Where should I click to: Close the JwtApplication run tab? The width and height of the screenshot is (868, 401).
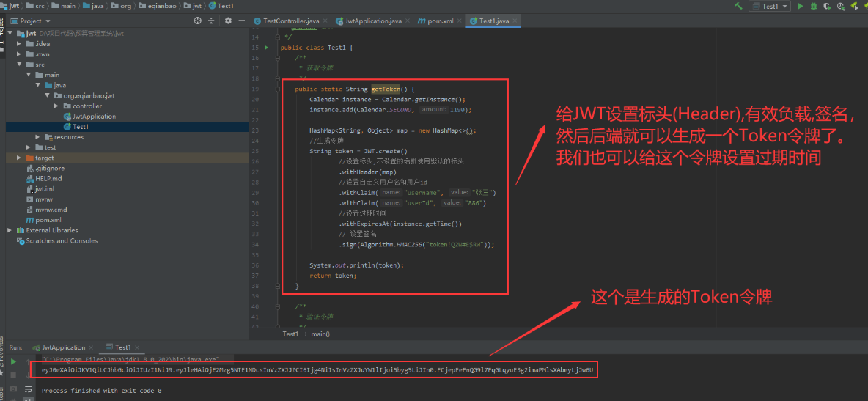pyautogui.click(x=91, y=347)
